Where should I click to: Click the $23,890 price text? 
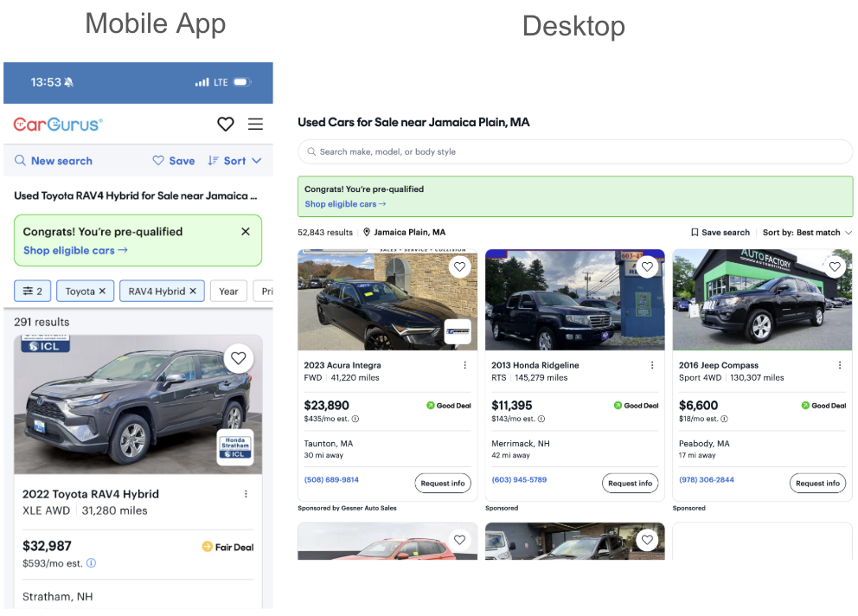pos(327,405)
